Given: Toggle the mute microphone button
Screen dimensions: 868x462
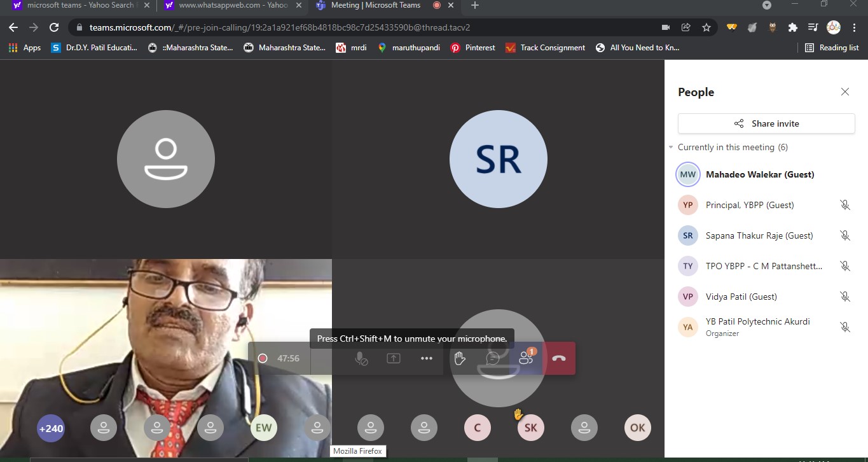Looking at the screenshot, I should click(x=361, y=358).
